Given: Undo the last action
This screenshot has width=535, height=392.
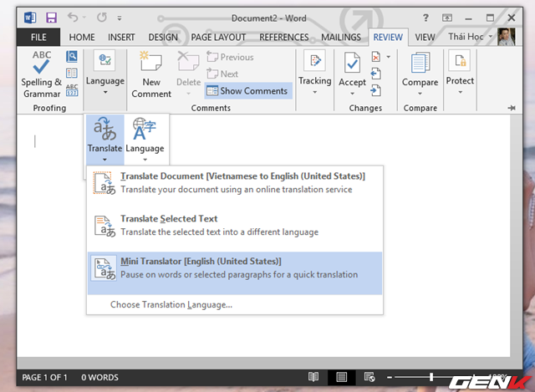Looking at the screenshot, I should pos(73,17).
